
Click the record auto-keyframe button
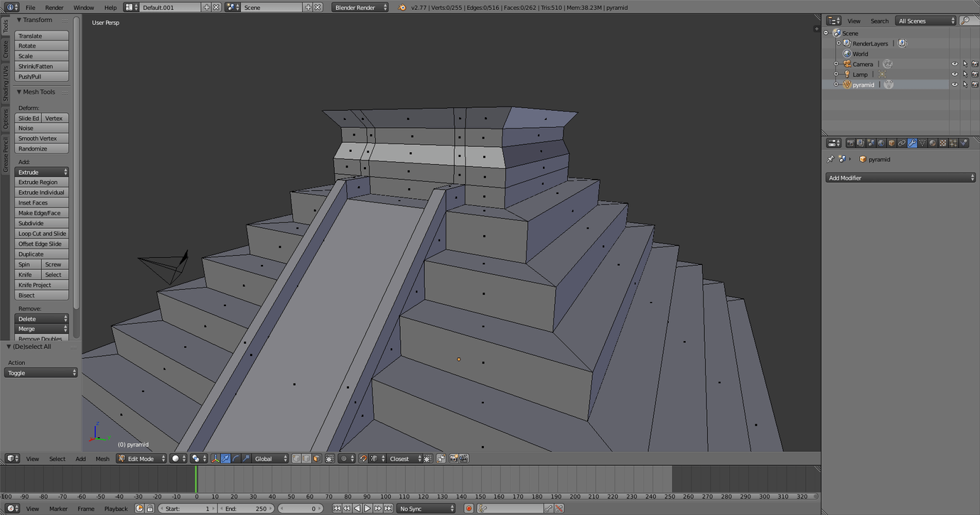(469, 509)
